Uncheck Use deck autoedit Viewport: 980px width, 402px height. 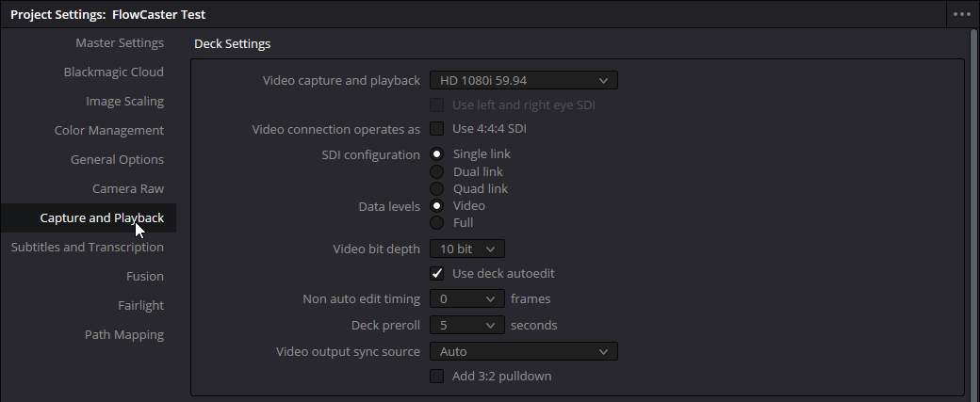tap(437, 273)
